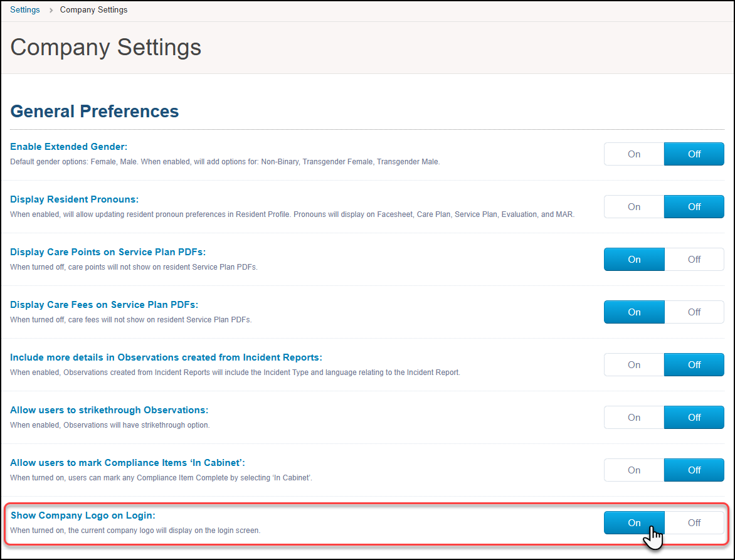This screenshot has height=560, width=735.
Task: Click the On button beside Display Care Fees
Action: click(633, 312)
